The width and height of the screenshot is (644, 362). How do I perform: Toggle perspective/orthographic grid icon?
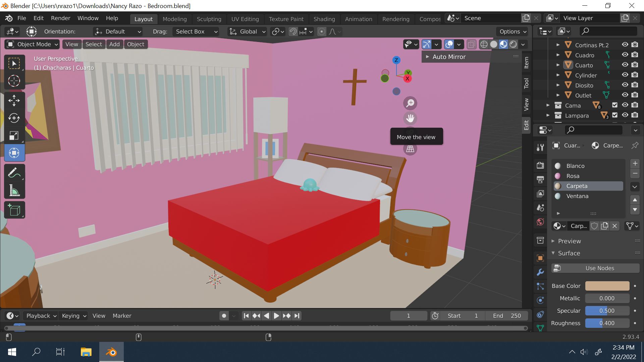point(410,149)
